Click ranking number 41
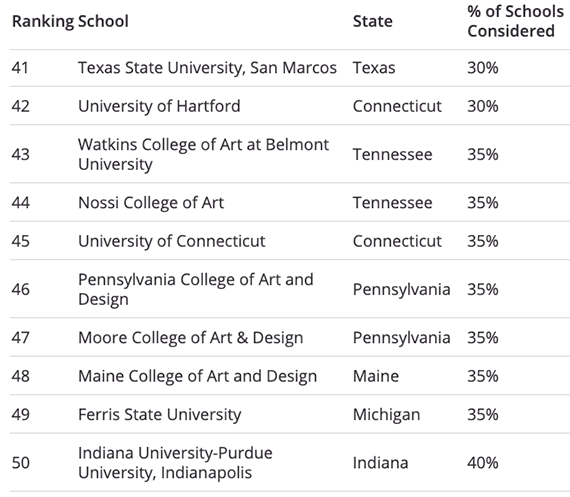 point(20,68)
